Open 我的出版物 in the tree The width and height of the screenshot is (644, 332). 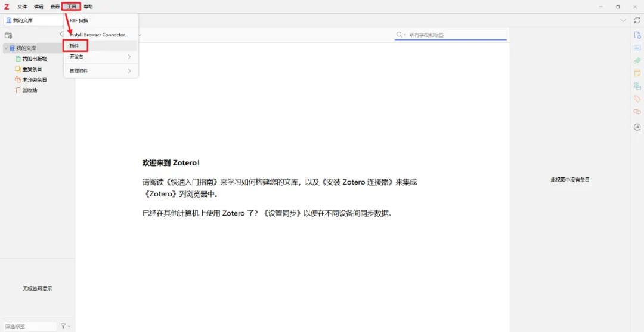coord(35,59)
